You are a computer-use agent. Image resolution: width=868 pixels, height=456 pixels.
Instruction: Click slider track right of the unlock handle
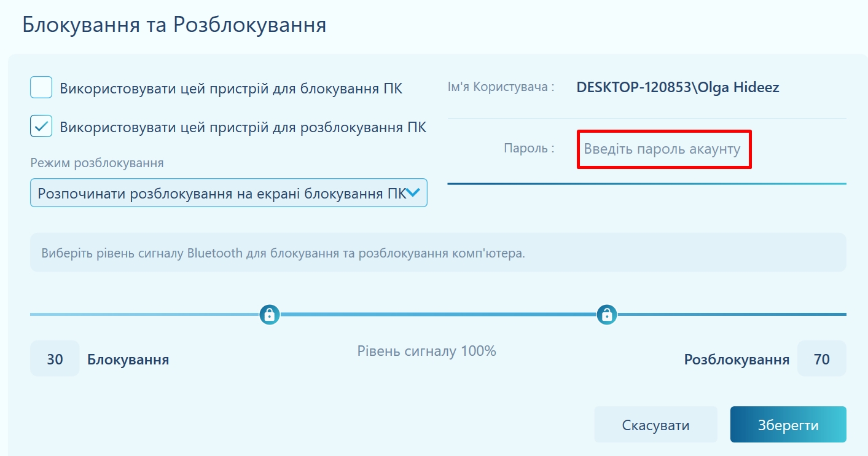pos(731,315)
